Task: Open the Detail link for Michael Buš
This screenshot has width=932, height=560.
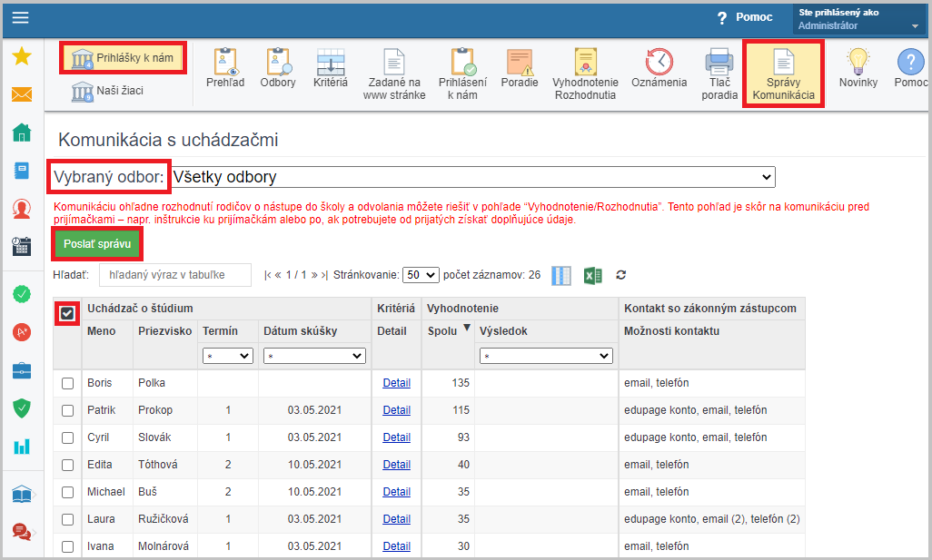Action: [396, 492]
